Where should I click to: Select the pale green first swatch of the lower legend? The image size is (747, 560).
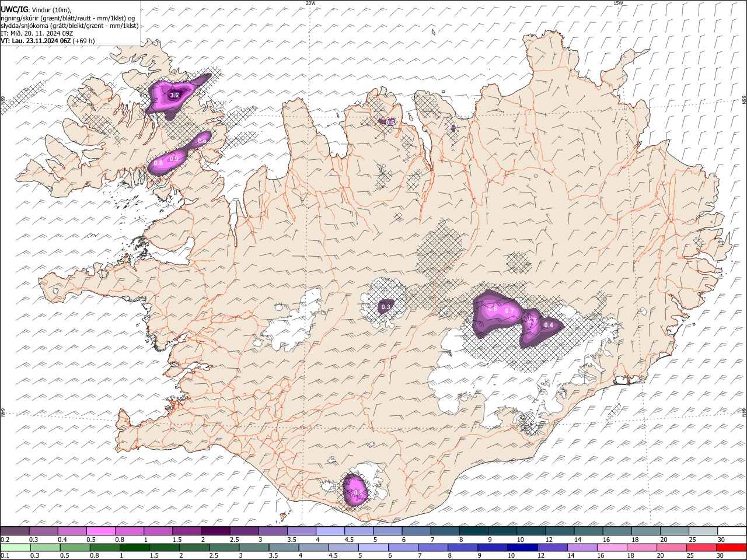[x=15, y=547]
